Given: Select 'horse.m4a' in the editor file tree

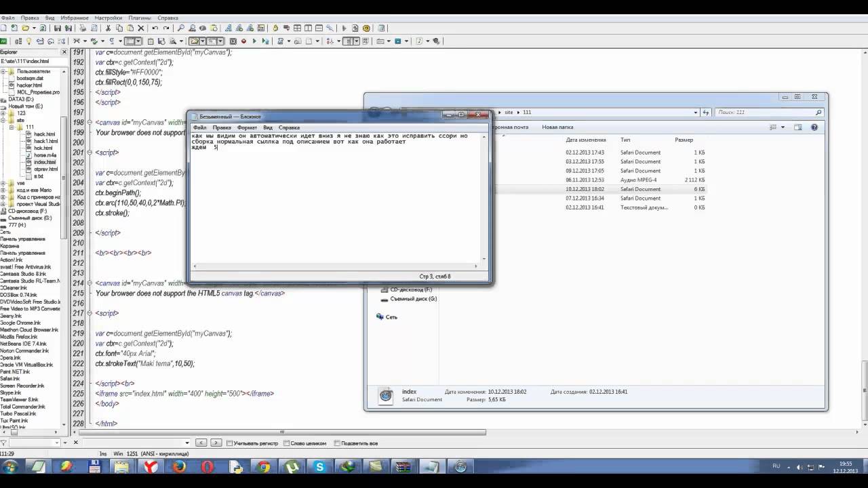Looking at the screenshot, I should click(45, 155).
